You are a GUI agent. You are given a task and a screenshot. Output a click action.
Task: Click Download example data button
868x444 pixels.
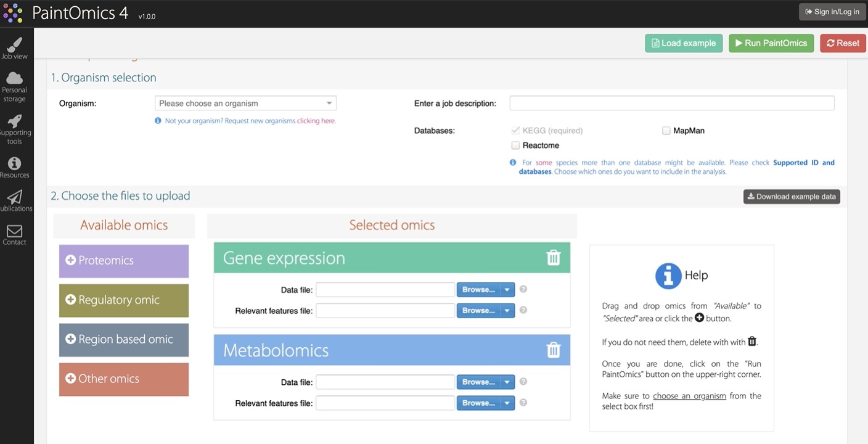pos(792,197)
